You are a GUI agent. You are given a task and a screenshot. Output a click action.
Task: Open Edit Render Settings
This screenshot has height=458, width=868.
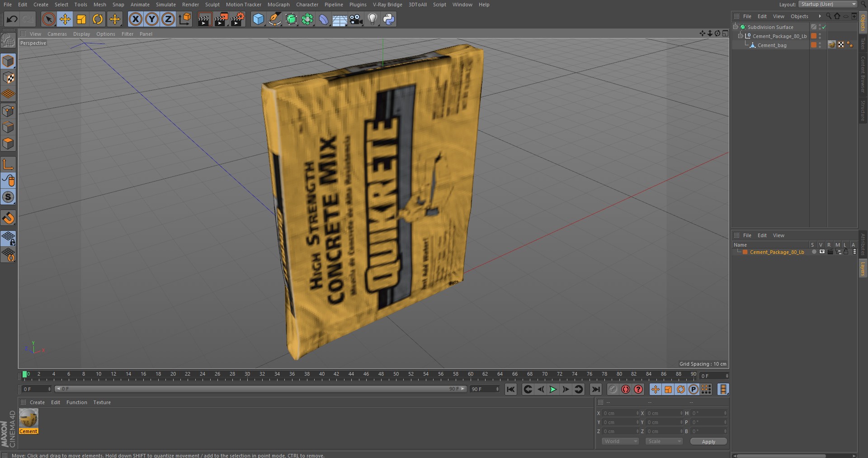(238, 19)
